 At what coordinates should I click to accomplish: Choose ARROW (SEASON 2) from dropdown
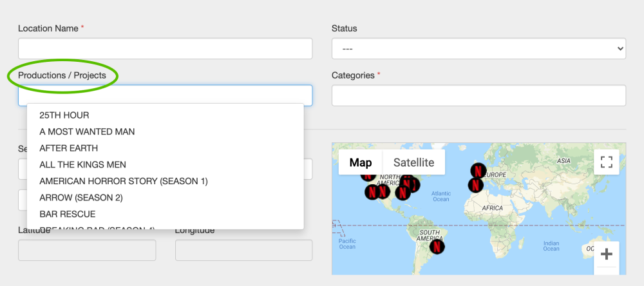point(80,197)
